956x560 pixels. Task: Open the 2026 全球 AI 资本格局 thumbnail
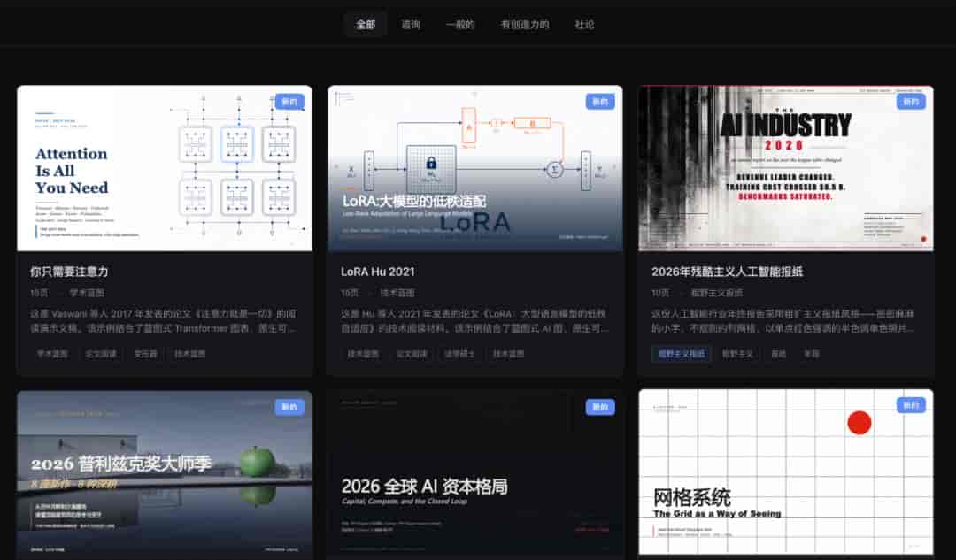(x=475, y=474)
